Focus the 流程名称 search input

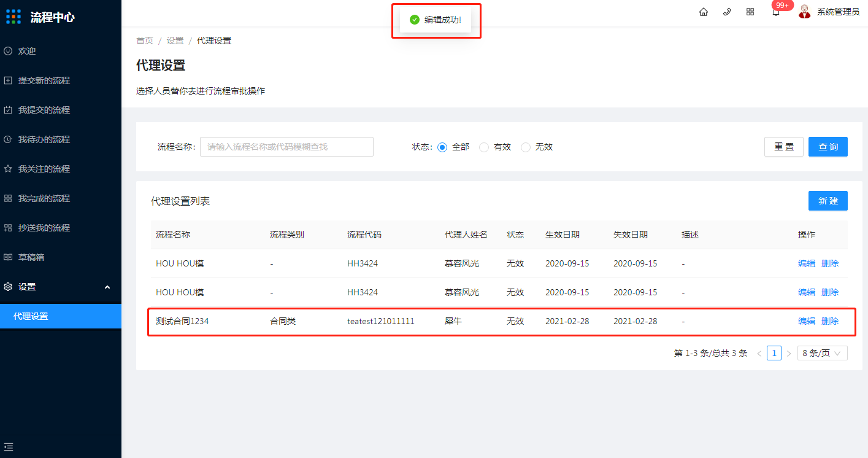[x=286, y=147]
